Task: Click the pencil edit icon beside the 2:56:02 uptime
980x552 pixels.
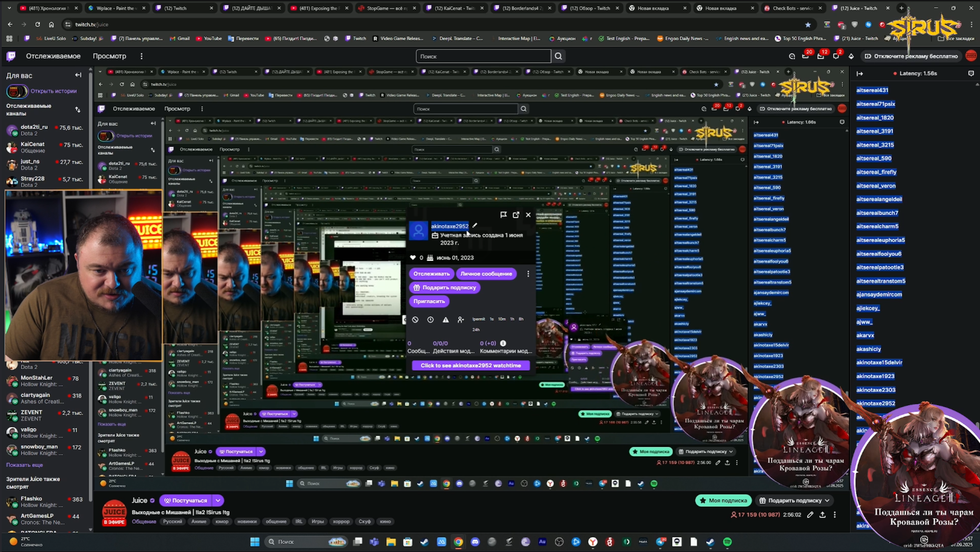Action: coord(810,515)
